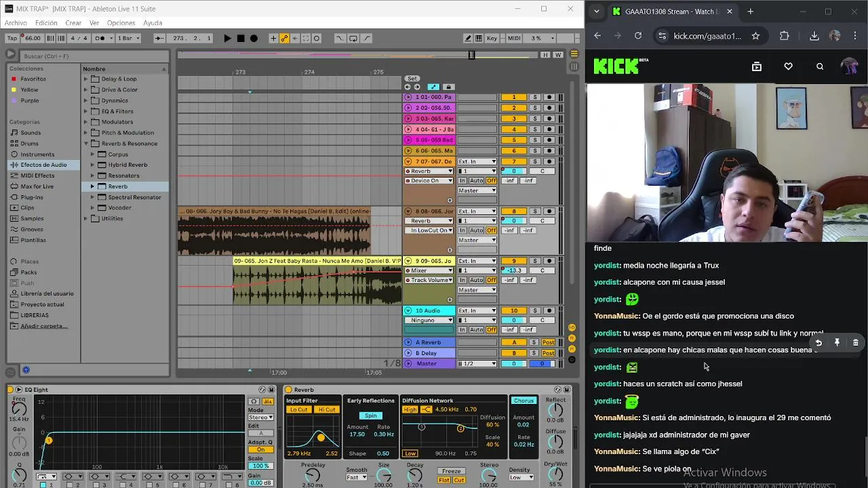Image resolution: width=868 pixels, height=488 pixels.
Task: Toggle track 9 activator button
Action: [x=513, y=261]
